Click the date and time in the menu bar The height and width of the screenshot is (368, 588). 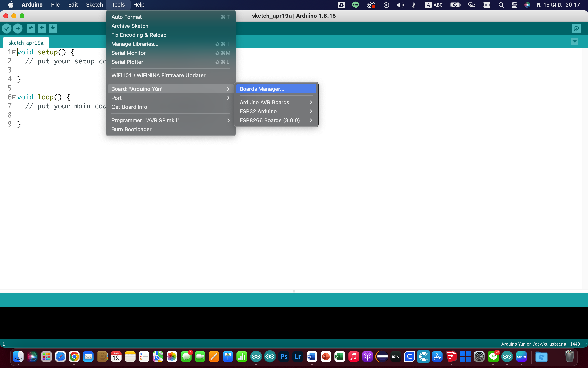[x=558, y=5]
